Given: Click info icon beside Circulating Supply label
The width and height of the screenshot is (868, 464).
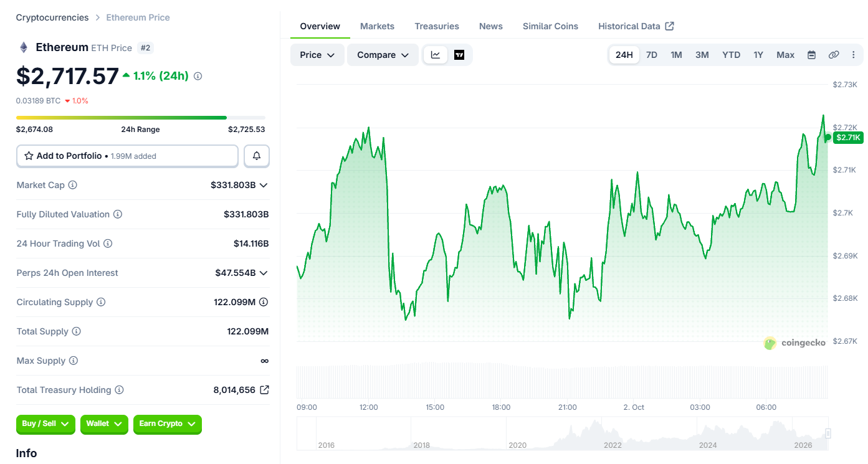Looking at the screenshot, I should click(x=101, y=302).
